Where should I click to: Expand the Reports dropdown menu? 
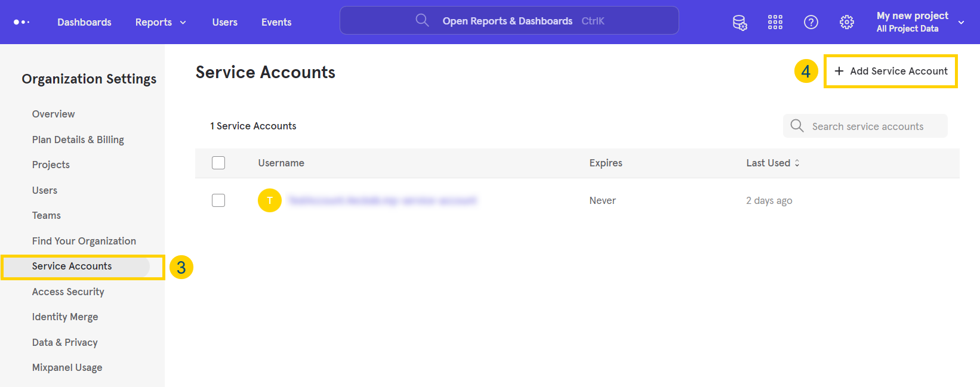tap(161, 22)
